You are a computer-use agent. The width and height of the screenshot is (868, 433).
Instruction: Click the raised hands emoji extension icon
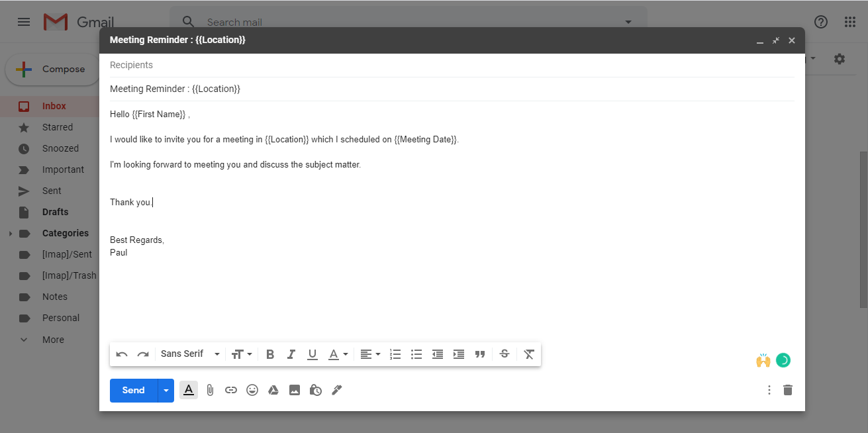(763, 361)
